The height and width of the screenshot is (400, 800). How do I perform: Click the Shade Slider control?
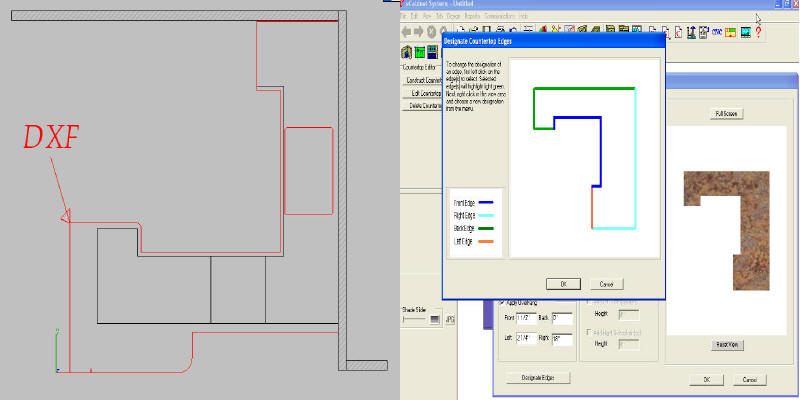point(414,319)
